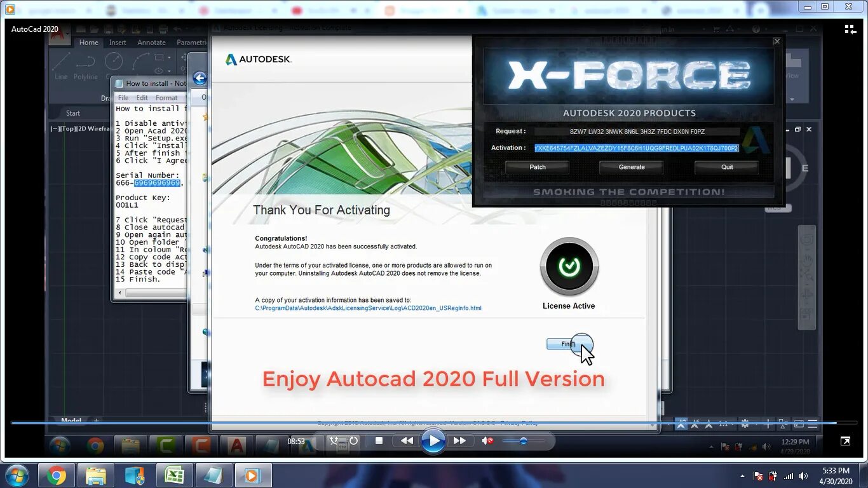Choose the Polyline tool in the AutoCAD ribbon
This screenshot has height=488, width=868.
85,66
